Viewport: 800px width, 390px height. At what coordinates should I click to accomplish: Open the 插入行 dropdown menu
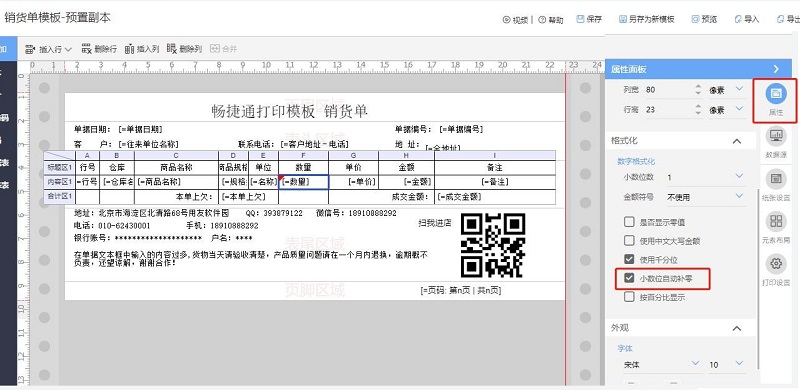pyautogui.click(x=48, y=49)
